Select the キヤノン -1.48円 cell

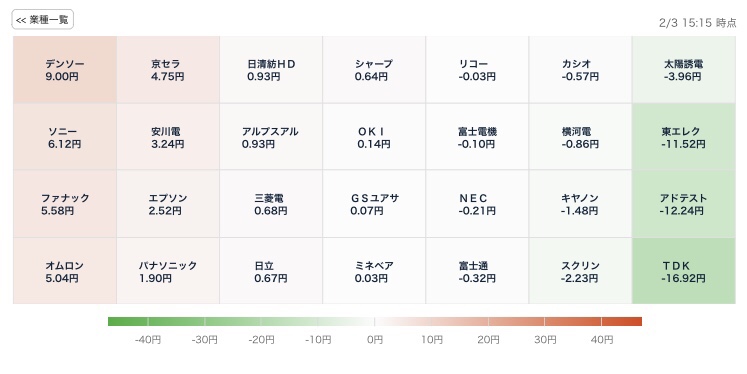coord(580,204)
